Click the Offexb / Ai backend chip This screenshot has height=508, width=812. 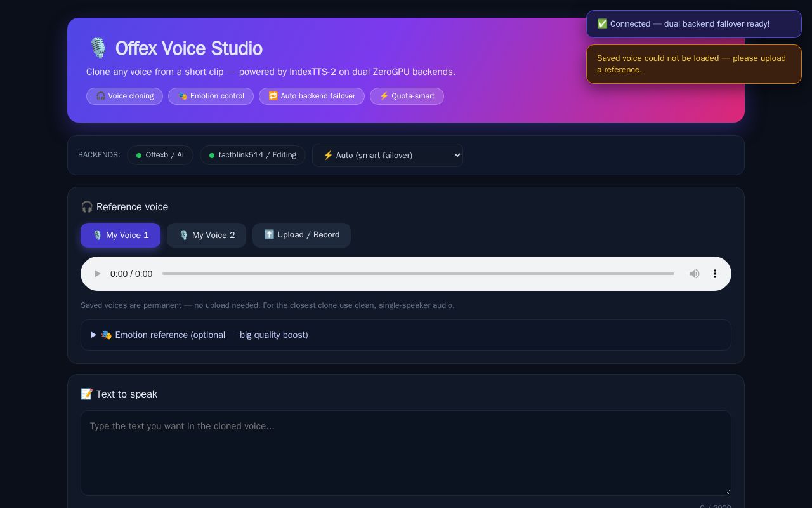(160, 155)
